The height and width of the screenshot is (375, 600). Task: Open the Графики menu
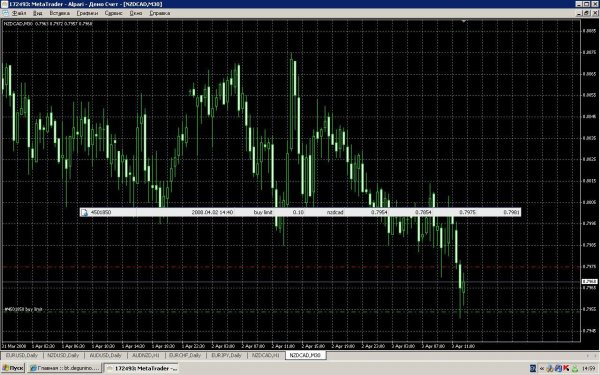point(87,13)
